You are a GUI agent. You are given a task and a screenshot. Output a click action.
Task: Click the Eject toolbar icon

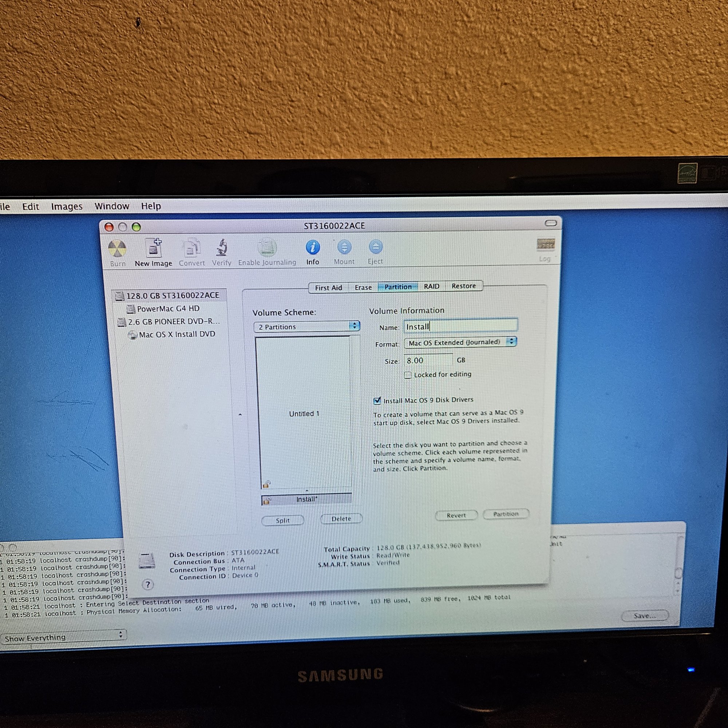[x=375, y=247]
